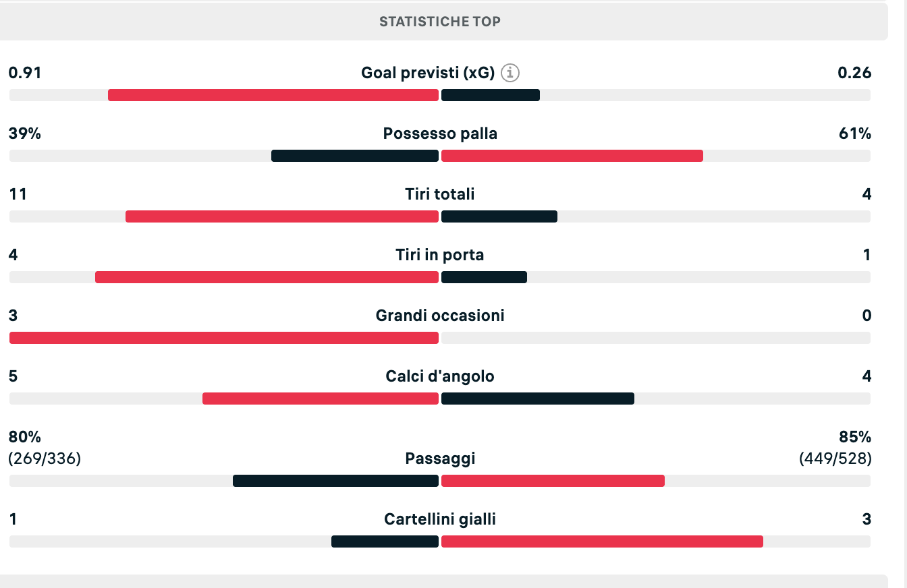Screen dimensions: 907x588
Task: Click the red Tiri totali bar
Action: (282, 216)
